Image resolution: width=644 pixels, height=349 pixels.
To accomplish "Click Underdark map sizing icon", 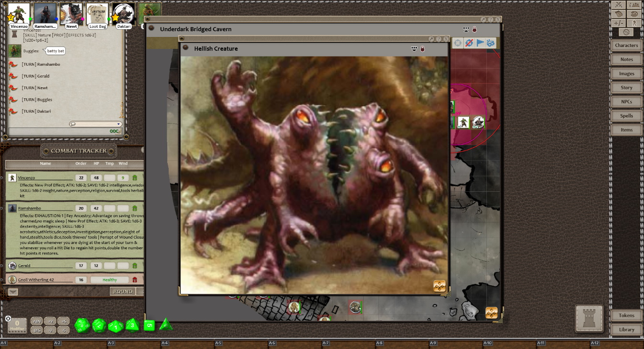I will 491,313.
